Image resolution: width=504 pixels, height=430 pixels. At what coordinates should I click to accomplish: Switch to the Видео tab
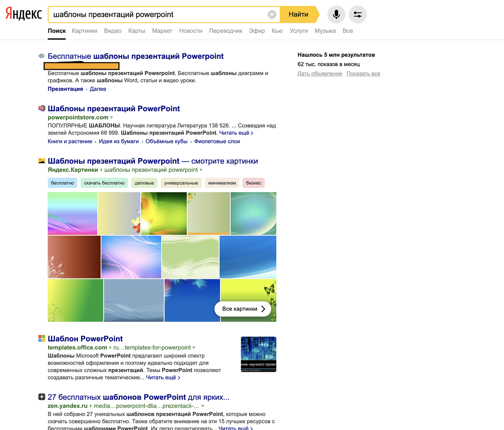pos(113,31)
